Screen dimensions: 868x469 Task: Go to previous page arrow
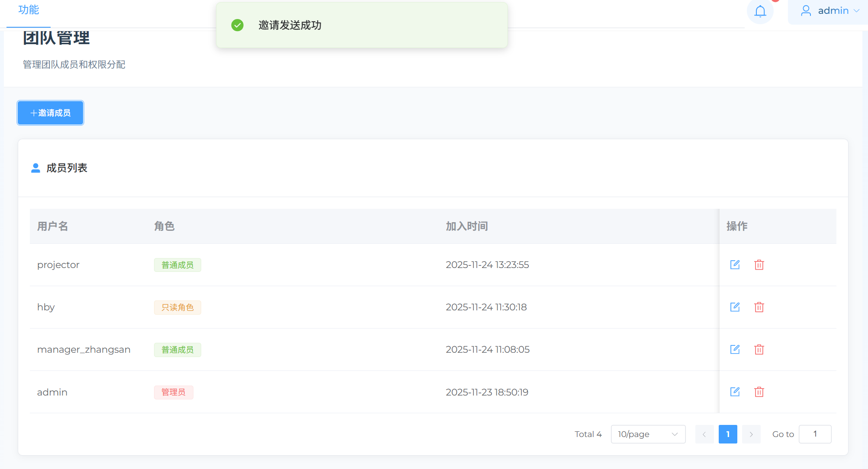click(704, 434)
